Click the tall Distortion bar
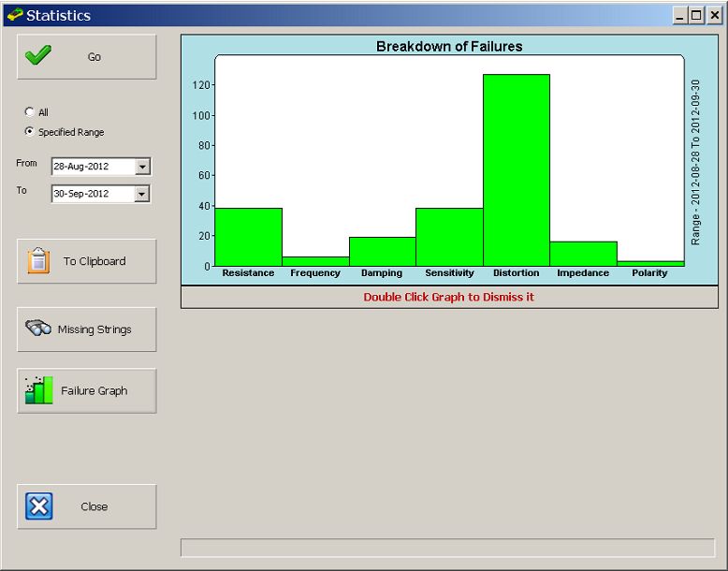Image resolution: width=728 pixels, height=571 pixels. click(x=517, y=170)
